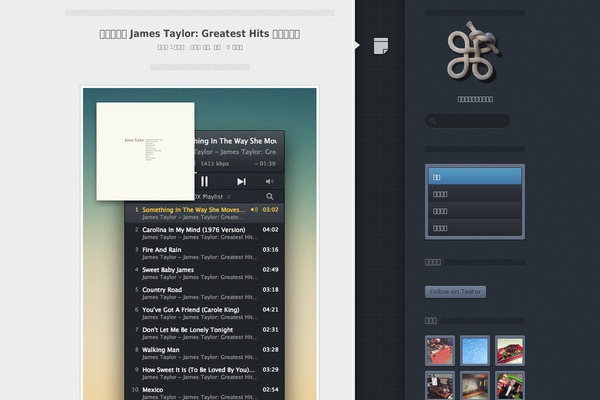Click the sidebar search field
This screenshot has height=400, width=600.
coord(467,121)
